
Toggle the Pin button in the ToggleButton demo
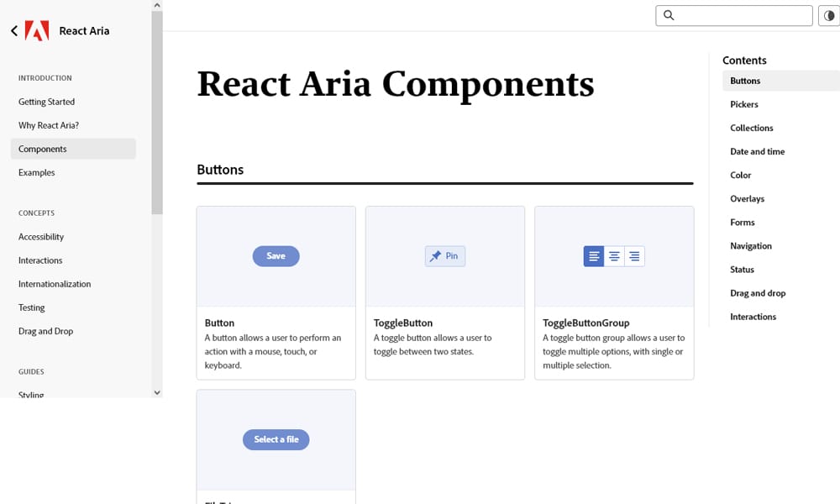(444, 256)
